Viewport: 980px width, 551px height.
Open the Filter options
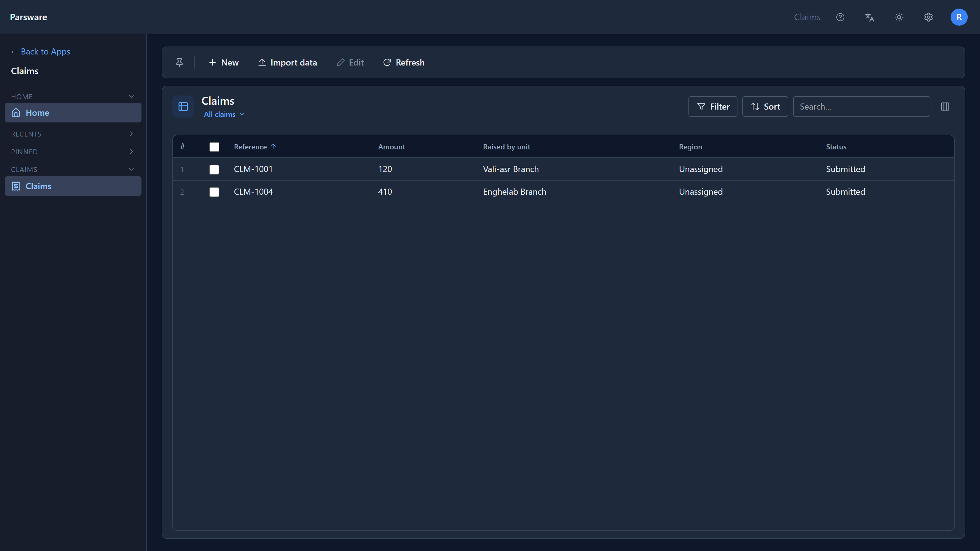pos(713,107)
